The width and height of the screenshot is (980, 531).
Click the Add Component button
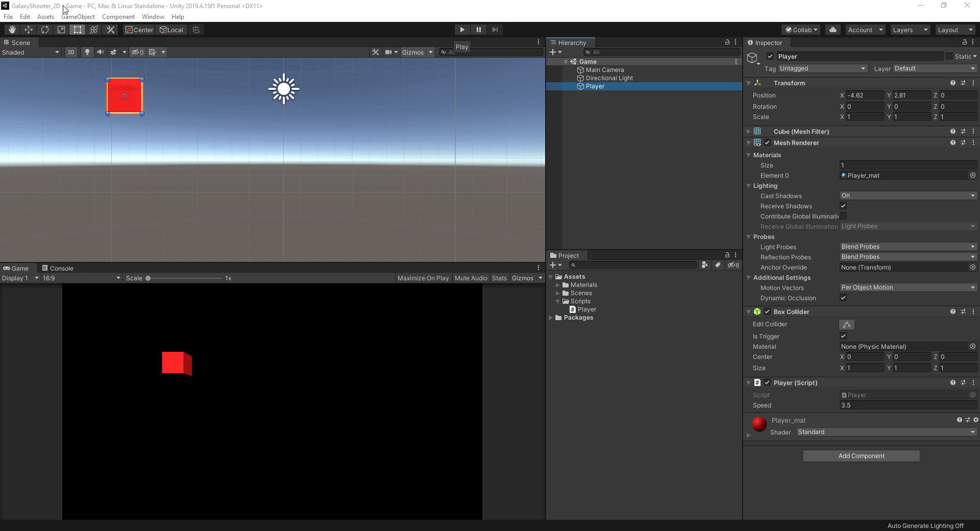861,455
